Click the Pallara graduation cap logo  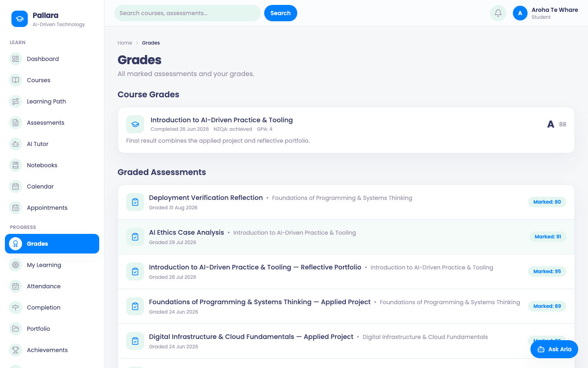[20, 19]
